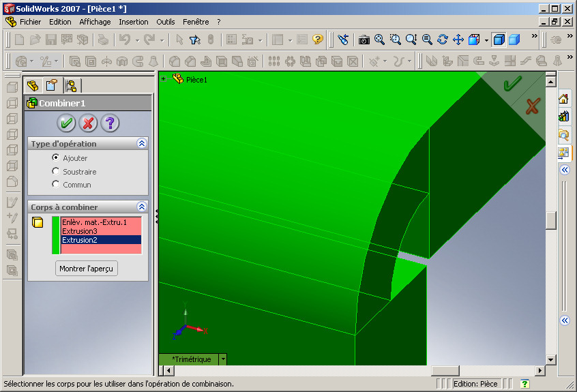The height and width of the screenshot is (392, 577).
Task: Click Zoom to Fit icon
Action: pos(379,40)
